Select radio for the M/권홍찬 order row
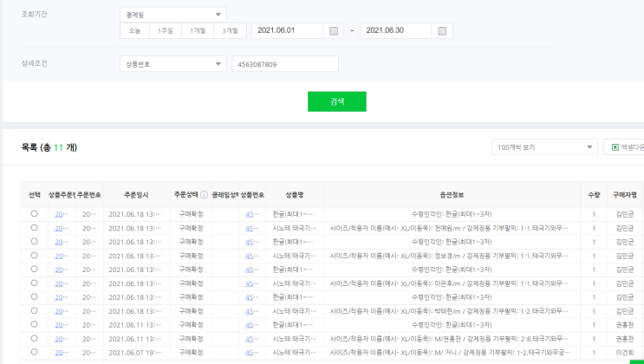 pyautogui.click(x=34, y=338)
